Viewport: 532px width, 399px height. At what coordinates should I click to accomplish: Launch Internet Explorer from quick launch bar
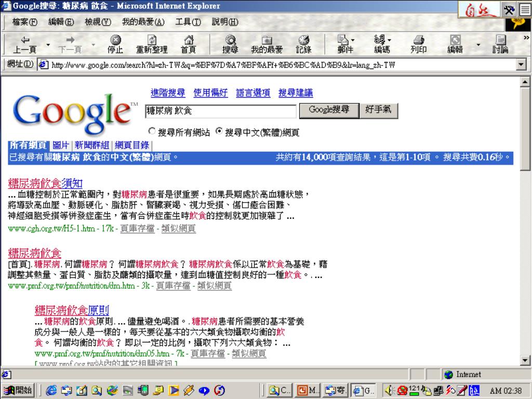coord(51,391)
